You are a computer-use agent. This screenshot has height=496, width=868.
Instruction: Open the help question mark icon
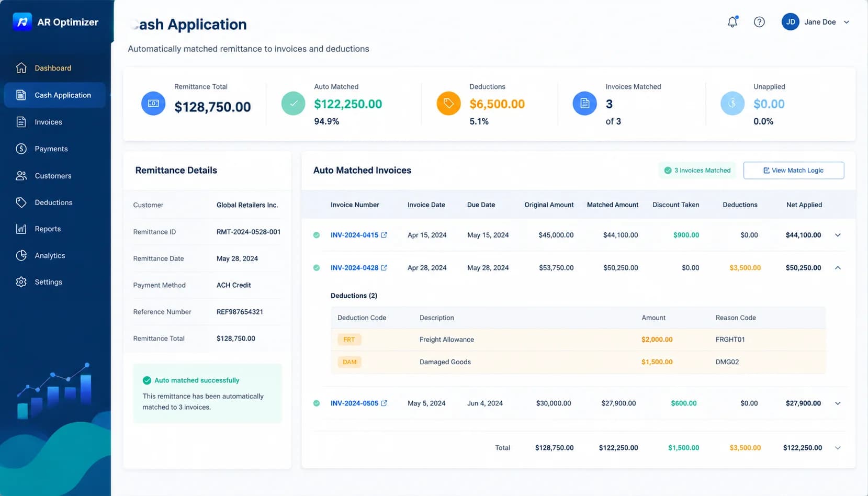point(759,22)
